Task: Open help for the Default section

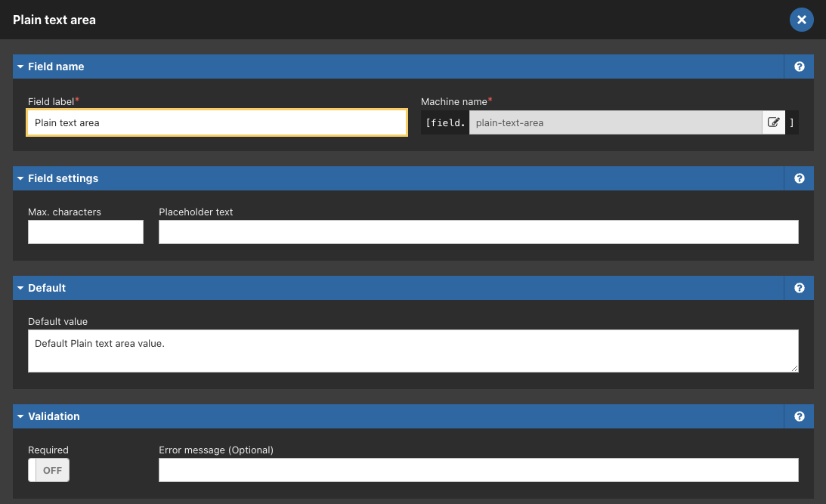Action: [x=799, y=288]
